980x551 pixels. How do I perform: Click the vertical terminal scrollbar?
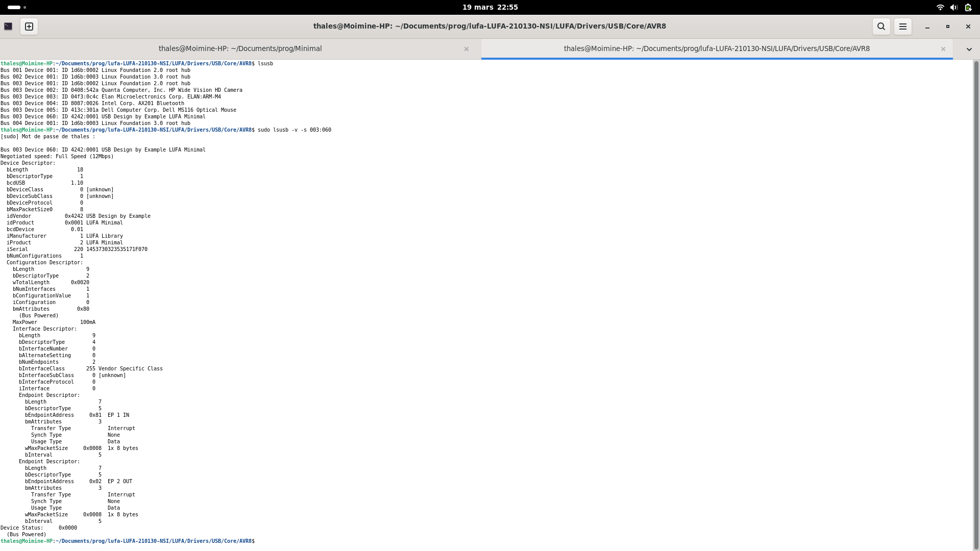coord(976,305)
